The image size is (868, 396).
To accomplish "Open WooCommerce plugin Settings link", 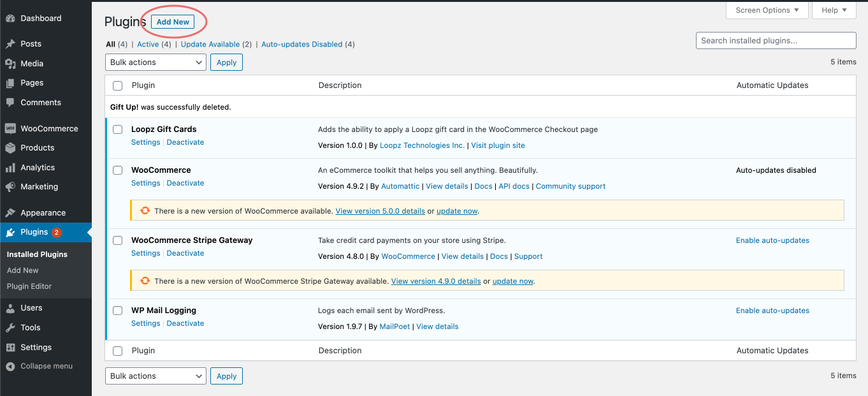I will pos(146,183).
